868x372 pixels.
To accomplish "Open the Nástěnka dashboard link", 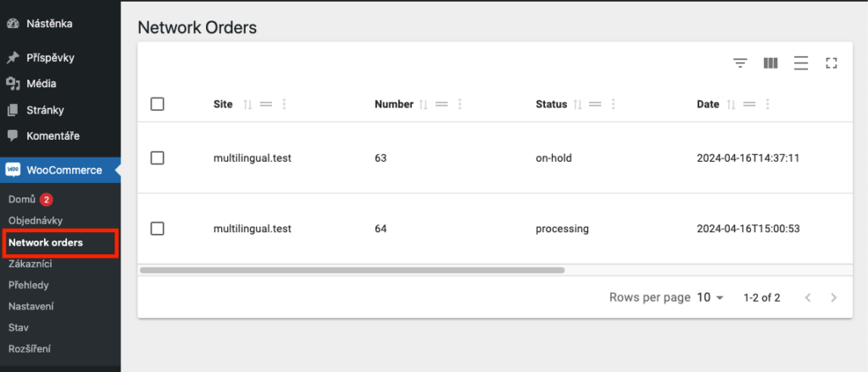I will click(x=49, y=24).
